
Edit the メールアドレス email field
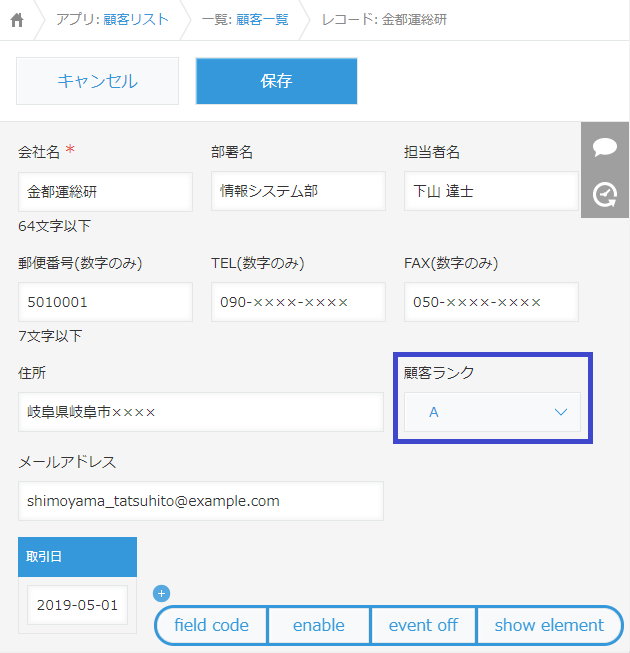[201, 501]
